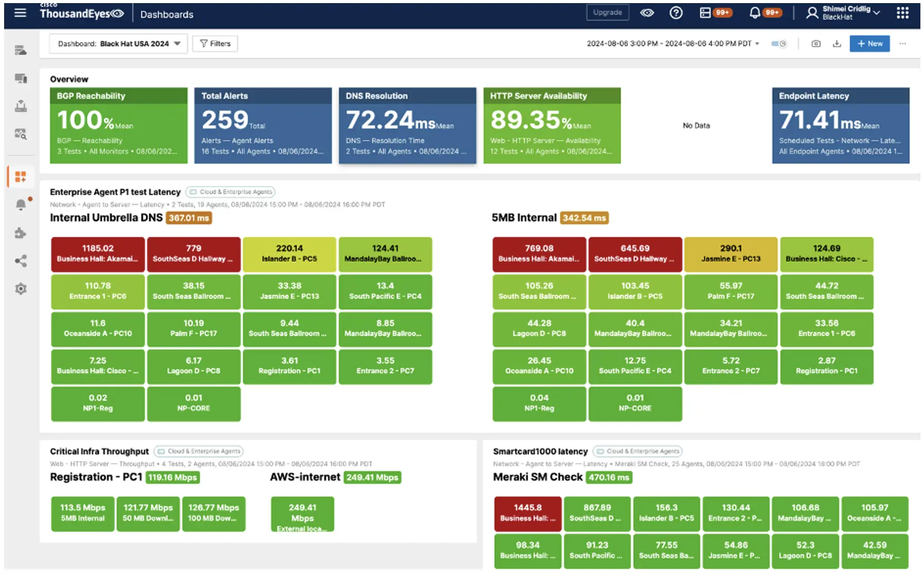Open the help question-mark icon

[676, 12]
